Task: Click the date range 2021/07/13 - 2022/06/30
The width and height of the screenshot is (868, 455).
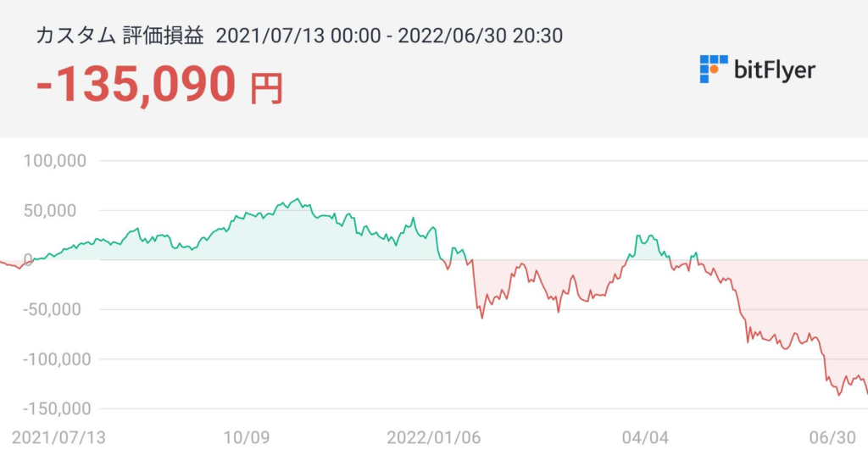Action: 390,36
